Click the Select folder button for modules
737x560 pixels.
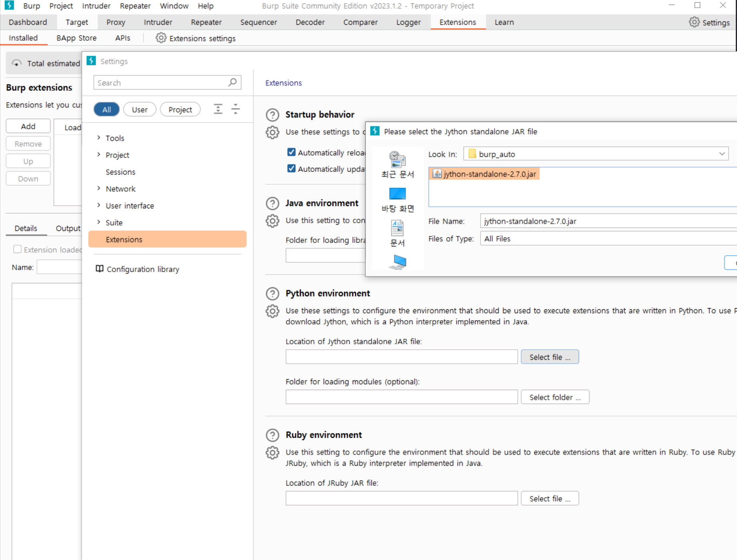[x=555, y=397]
